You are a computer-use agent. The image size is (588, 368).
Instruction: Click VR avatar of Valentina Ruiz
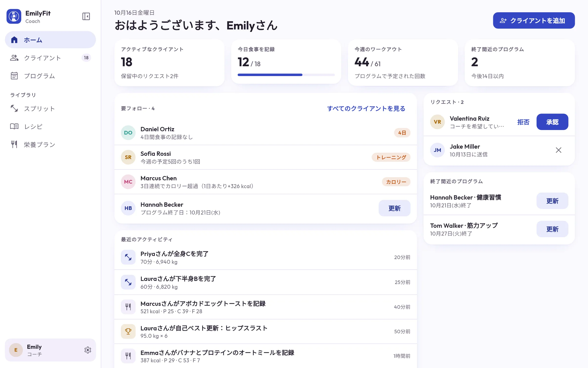[437, 122]
